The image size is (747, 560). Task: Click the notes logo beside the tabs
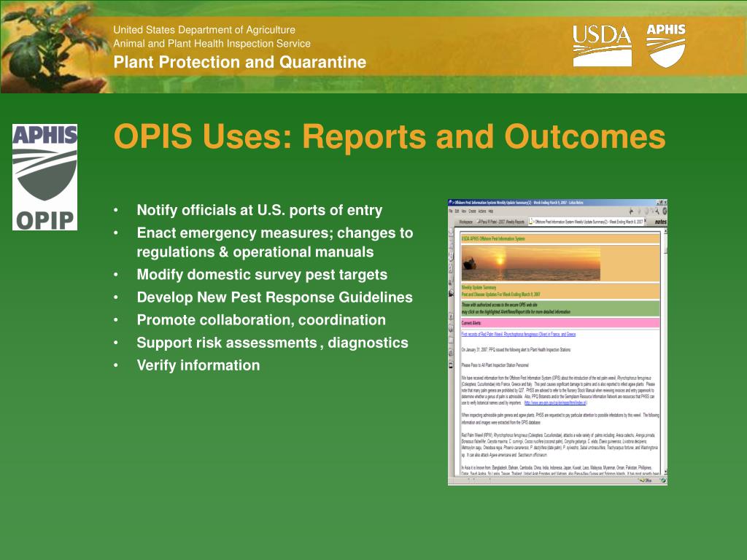click(x=660, y=222)
